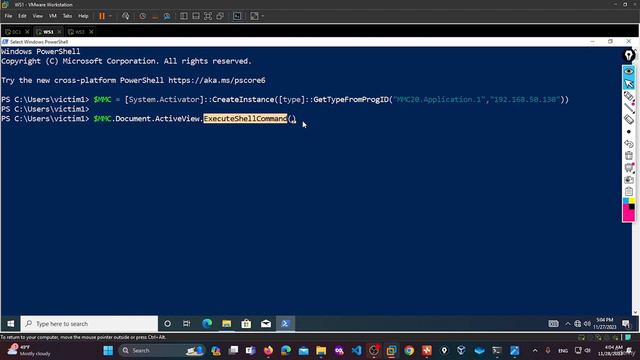Click PowerShell icon in guest taskbar

tap(285, 324)
